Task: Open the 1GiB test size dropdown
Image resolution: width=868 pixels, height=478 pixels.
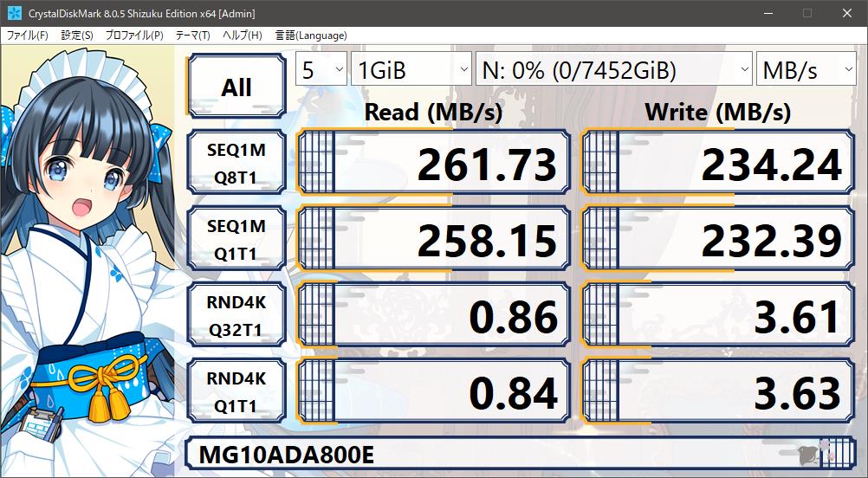Action: [x=411, y=69]
